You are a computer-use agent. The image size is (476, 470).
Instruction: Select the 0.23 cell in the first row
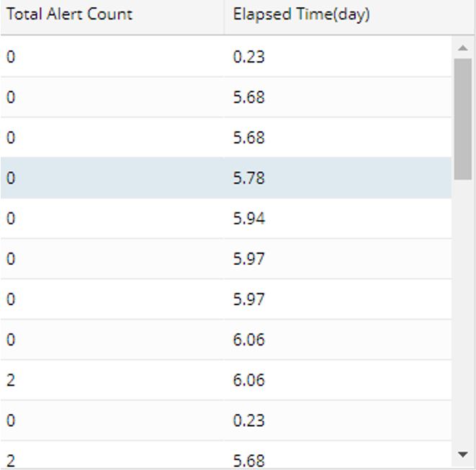coord(249,56)
